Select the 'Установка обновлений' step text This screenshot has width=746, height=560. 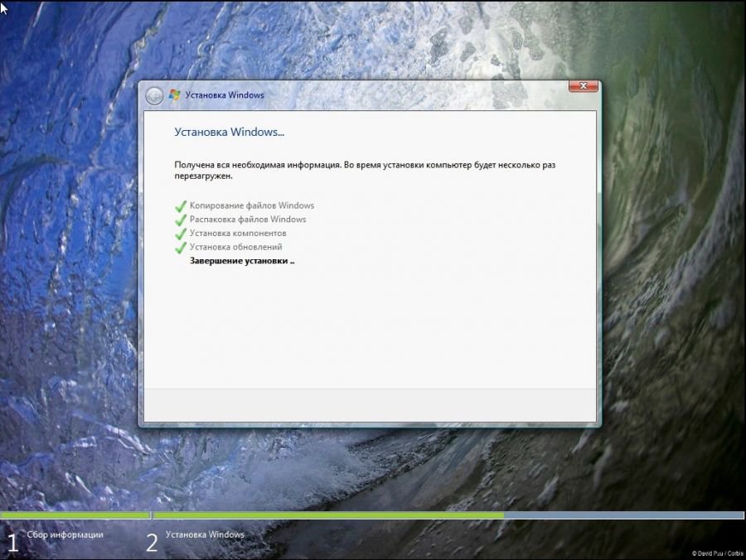click(x=236, y=247)
